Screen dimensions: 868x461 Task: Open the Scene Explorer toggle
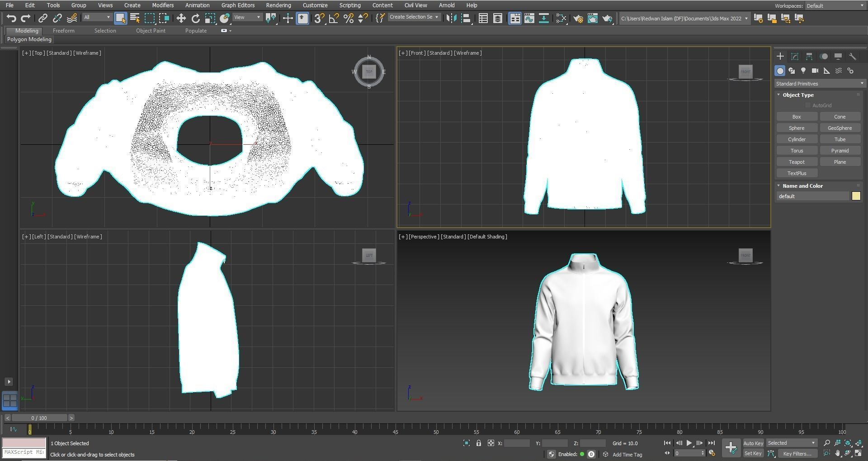tap(483, 18)
